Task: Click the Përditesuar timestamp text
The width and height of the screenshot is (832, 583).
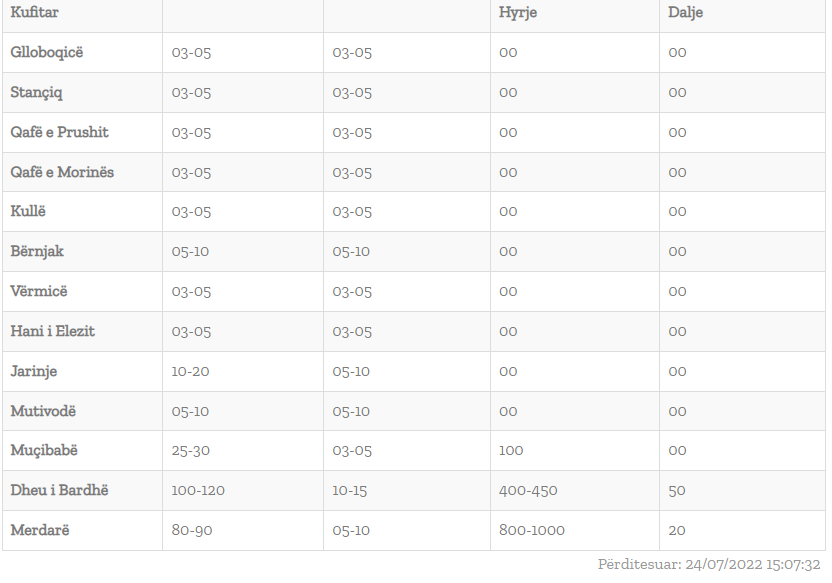Action: pyautogui.click(x=709, y=564)
